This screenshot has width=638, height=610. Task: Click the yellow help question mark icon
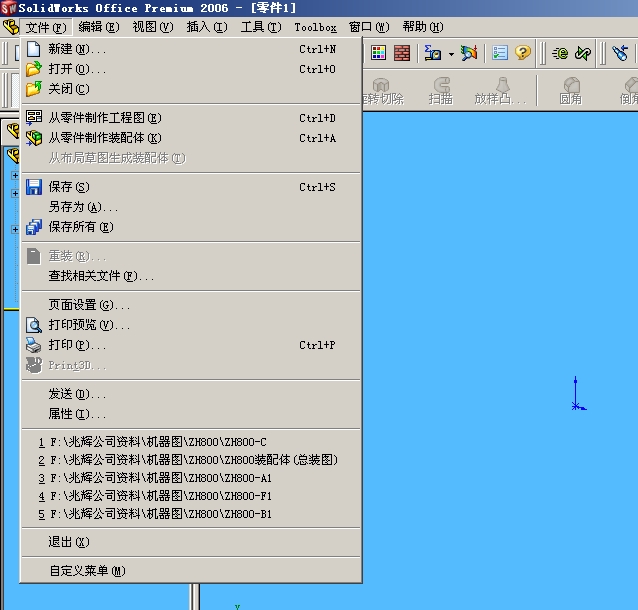pos(523,52)
